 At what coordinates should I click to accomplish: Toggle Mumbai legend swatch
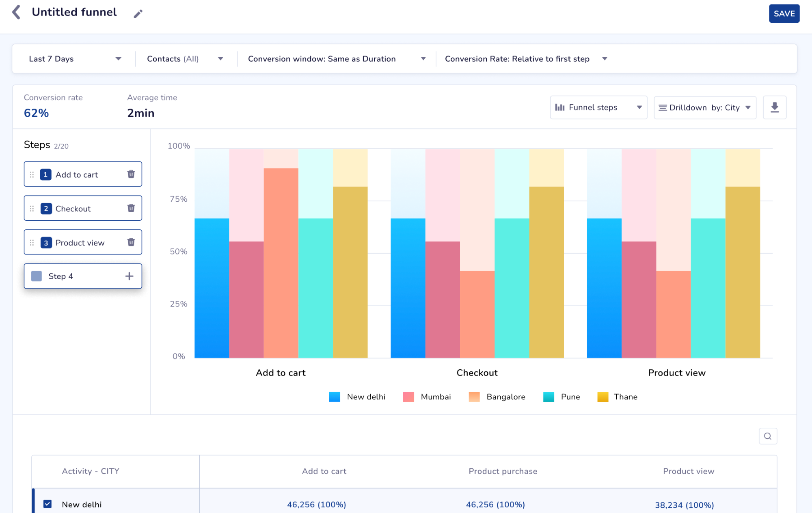coord(408,397)
